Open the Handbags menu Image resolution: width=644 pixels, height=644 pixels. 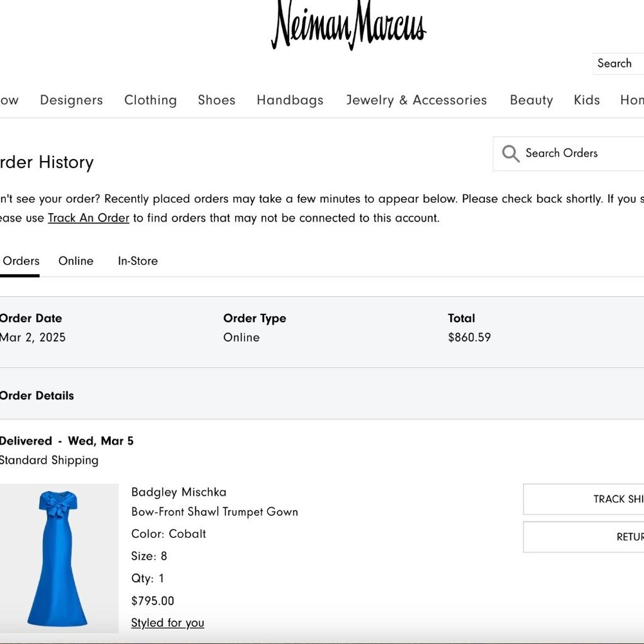290,100
